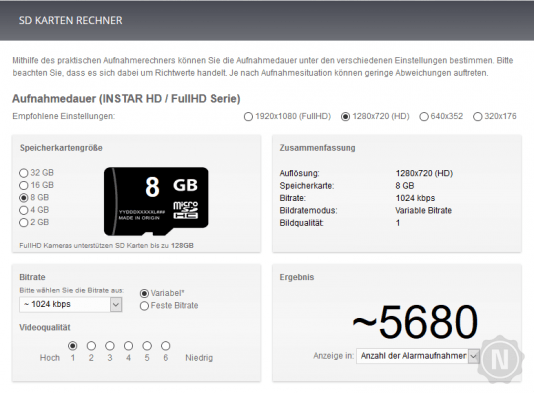Select the 1920x1080 (FullHD) resolution option
The width and height of the screenshot is (534, 393).
pyautogui.click(x=248, y=117)
